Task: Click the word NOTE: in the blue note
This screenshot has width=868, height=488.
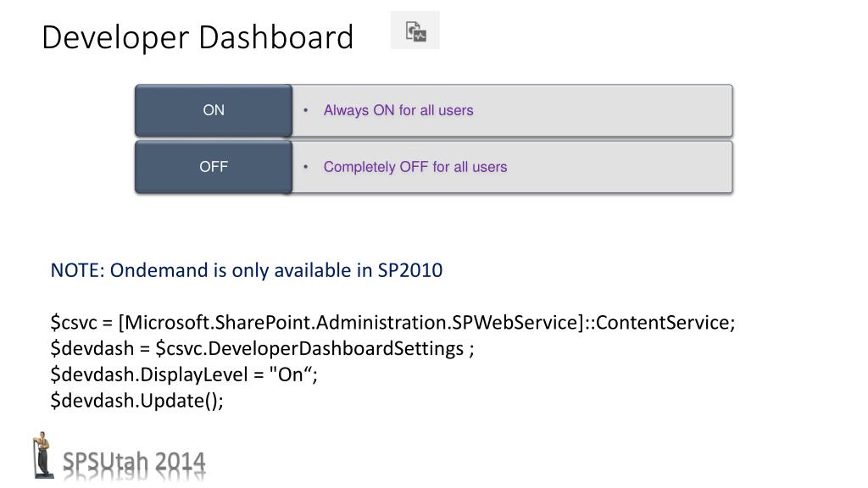Action: (77, 270)
